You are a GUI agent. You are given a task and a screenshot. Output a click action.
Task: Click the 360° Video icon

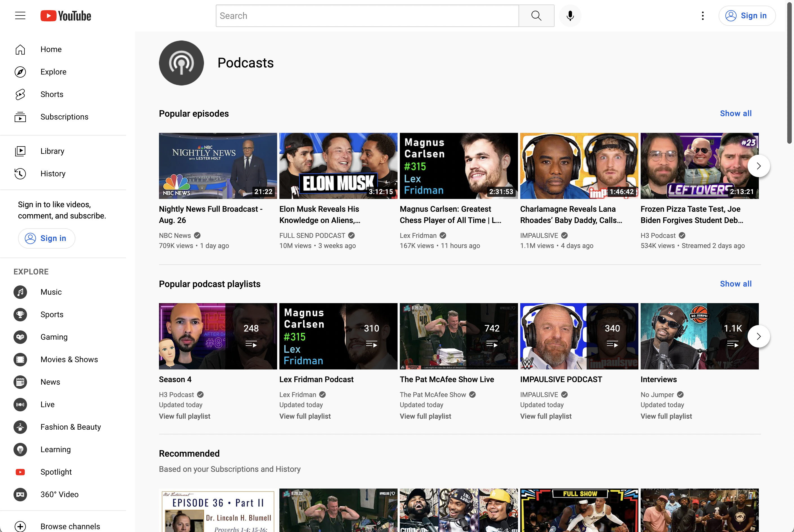click(20, 494)
